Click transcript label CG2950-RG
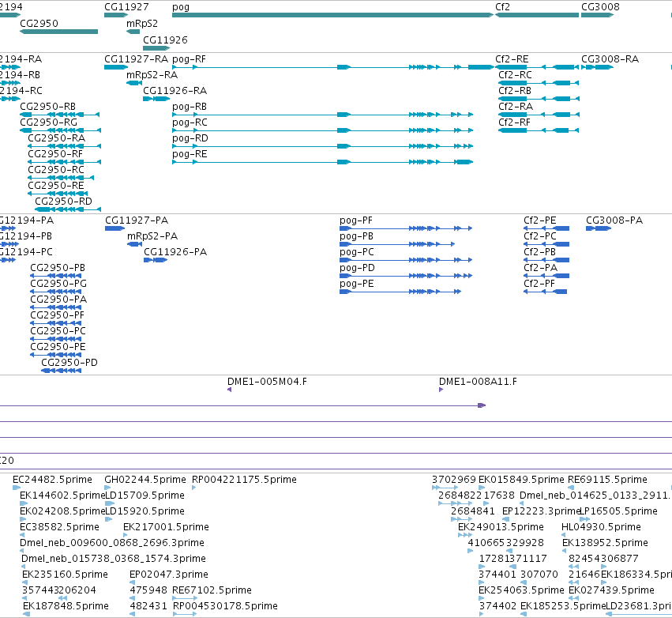 48,122
